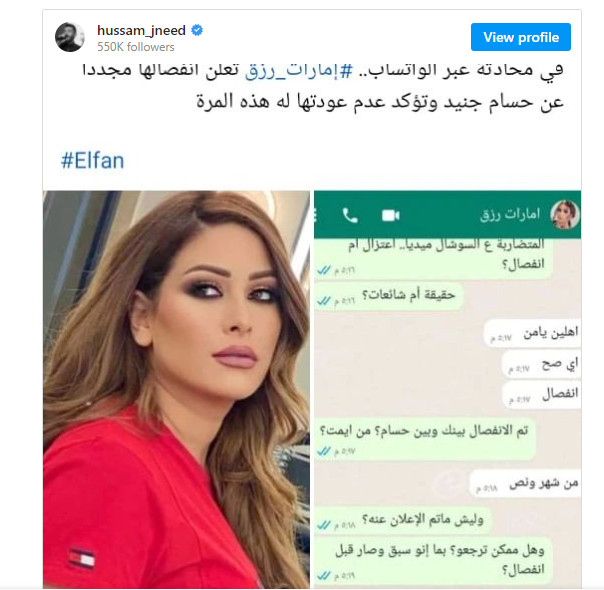Viewport: 604px width, 590px height.
Task: Click the contact name امارات رزق
Action: pos(510,215)
